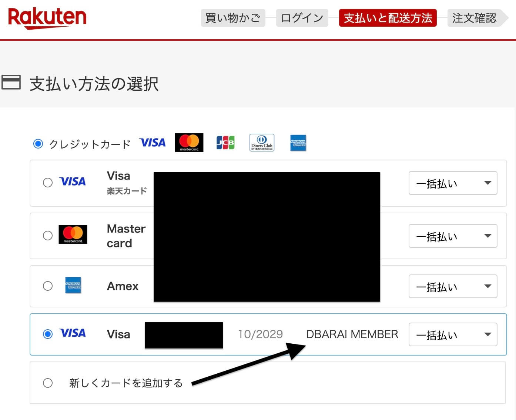Click the Rakuten logo
The height and width of the screenshot is (420, 516).
click(x=47, y=18)
